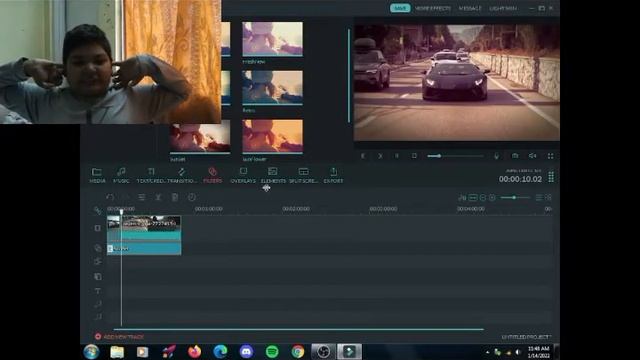The width and height of the screenshot is (640, 360).
Task: Click the second music track icon
Action: point(98,317)
